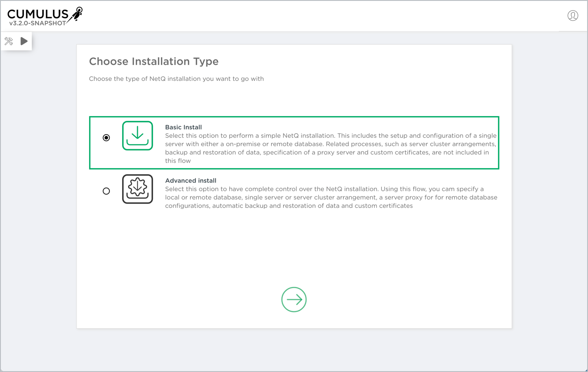Click the Basic Install description paragraph
Image resolution: width=588 pixels, height=372 pixels.
point(331,148)
